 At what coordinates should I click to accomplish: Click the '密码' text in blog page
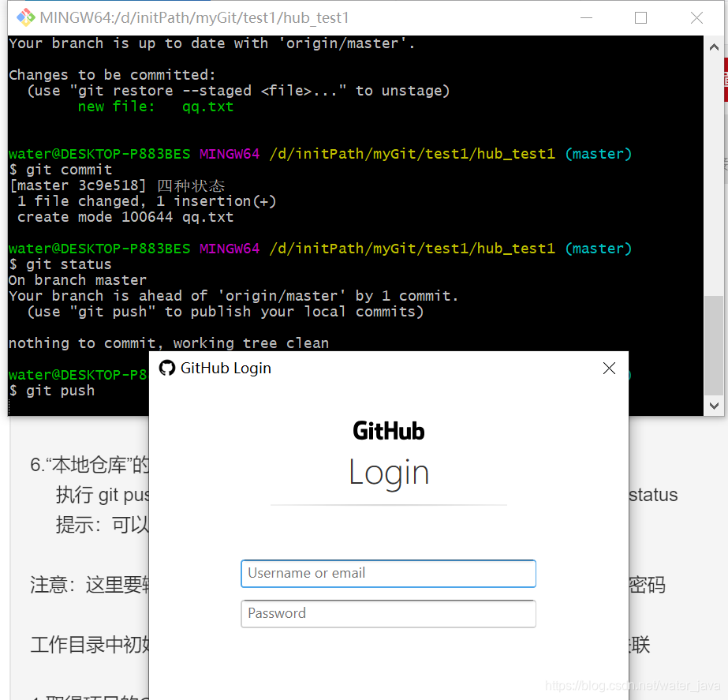pyautogui.click(x=648, y=585)
